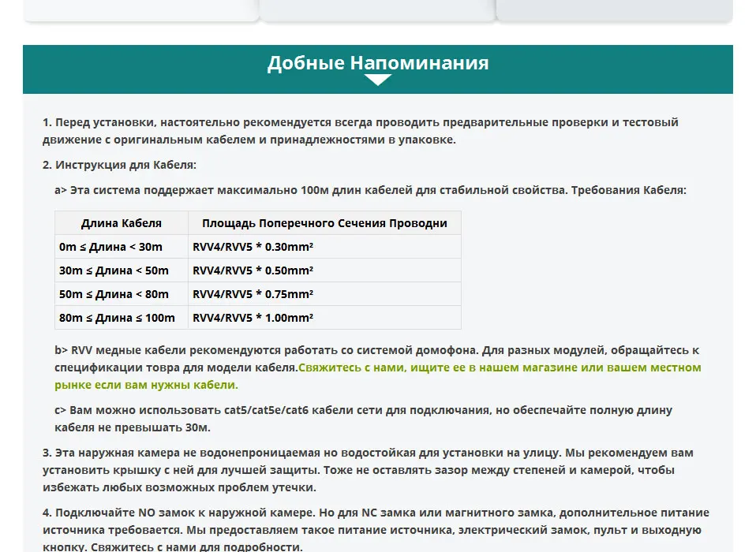The height and width of the screenshot is (552, 756).
Task: Click table cell '0m ≤ Длина < 30m'
Action: pyautogui.click(x=122, y=247)
